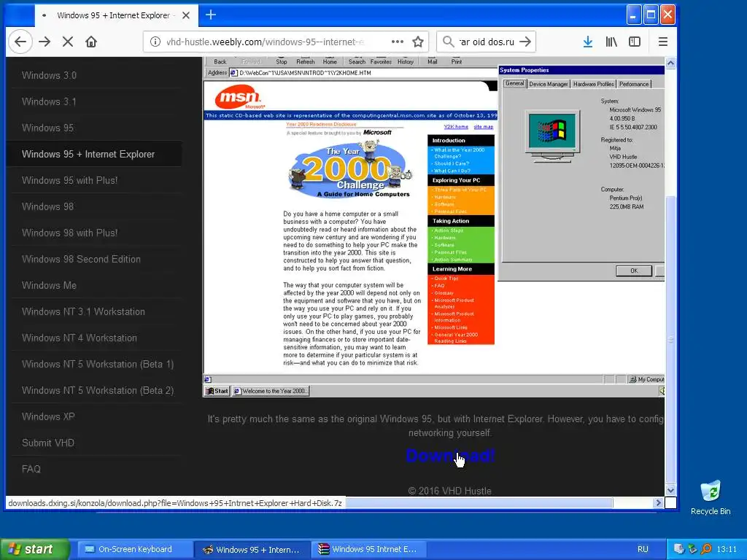Click page vertical scrollbar up arrow
Screen dimensions: 747x560
point(670,63)
